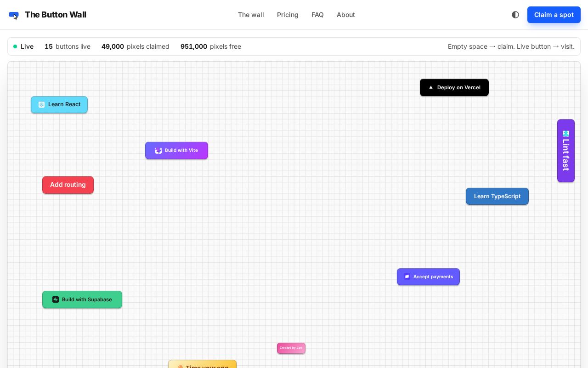Open the FAQ section
588x368 pixels.
(x=317, y=15)
